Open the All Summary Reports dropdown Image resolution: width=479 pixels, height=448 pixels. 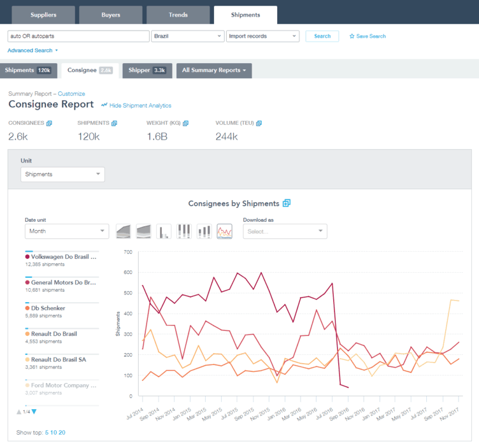(x=214, y=70)
